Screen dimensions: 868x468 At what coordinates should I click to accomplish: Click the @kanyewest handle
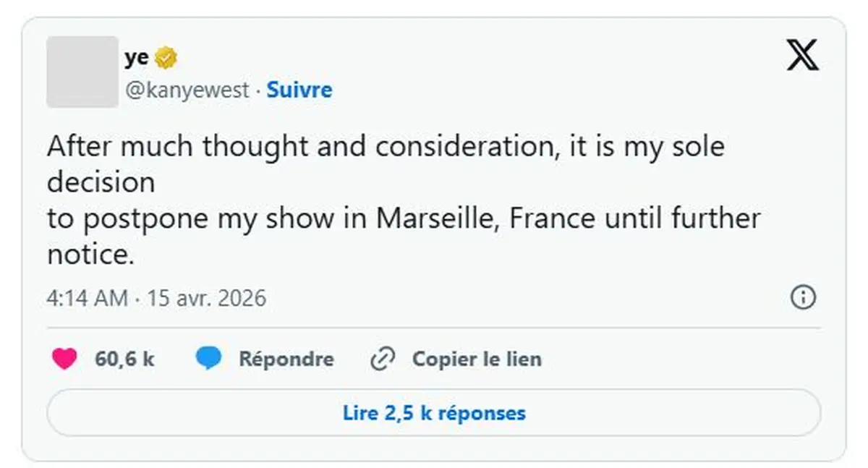coord(187,90)
